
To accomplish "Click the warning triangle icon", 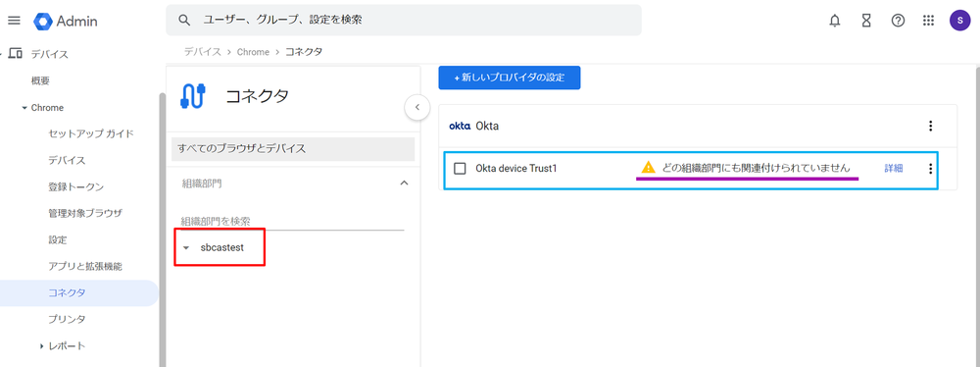I will point(648,167).
